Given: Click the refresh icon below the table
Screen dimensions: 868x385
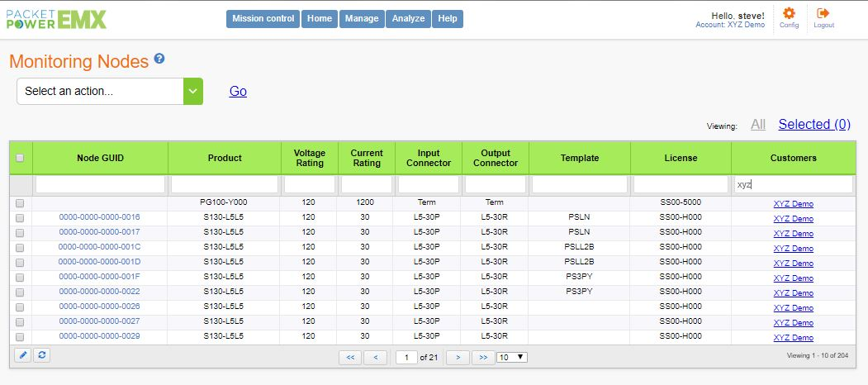Looking at the screenshot, I should point(42,355).
